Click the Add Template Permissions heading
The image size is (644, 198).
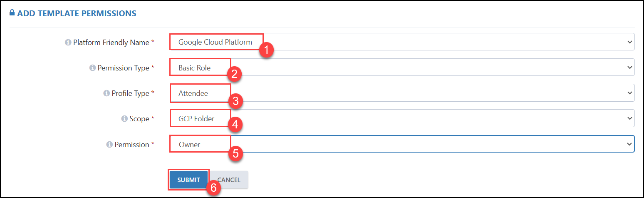77,13
